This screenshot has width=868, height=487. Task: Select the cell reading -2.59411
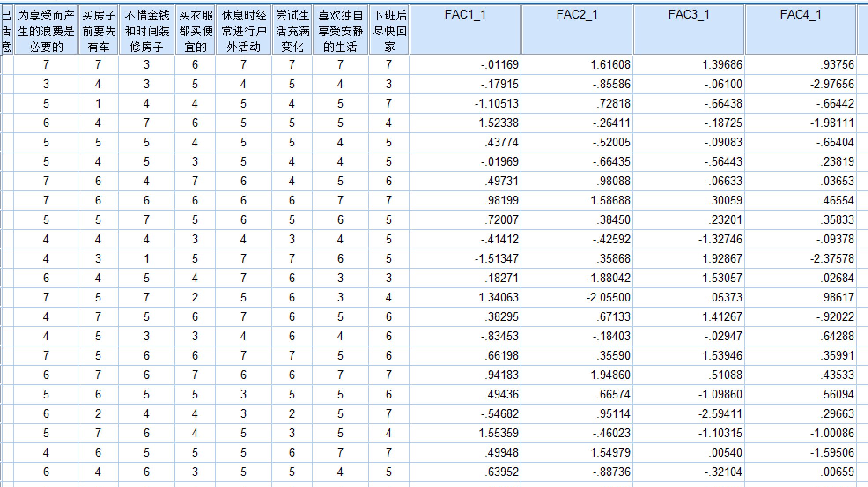[689, 414]
